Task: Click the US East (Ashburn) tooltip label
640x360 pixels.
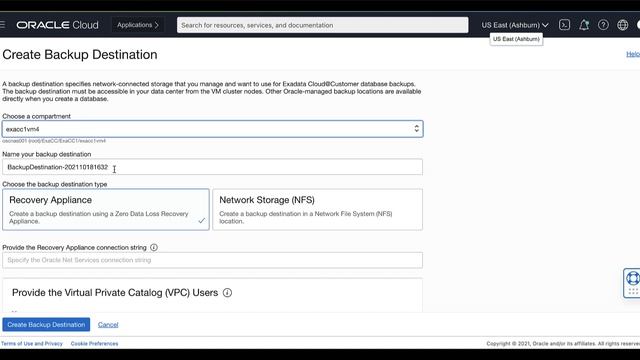Action: click(x=516, y=39)
